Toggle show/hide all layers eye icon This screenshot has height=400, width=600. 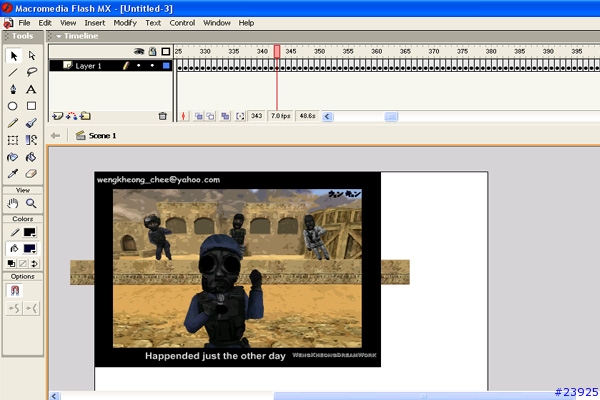(139, 51)
